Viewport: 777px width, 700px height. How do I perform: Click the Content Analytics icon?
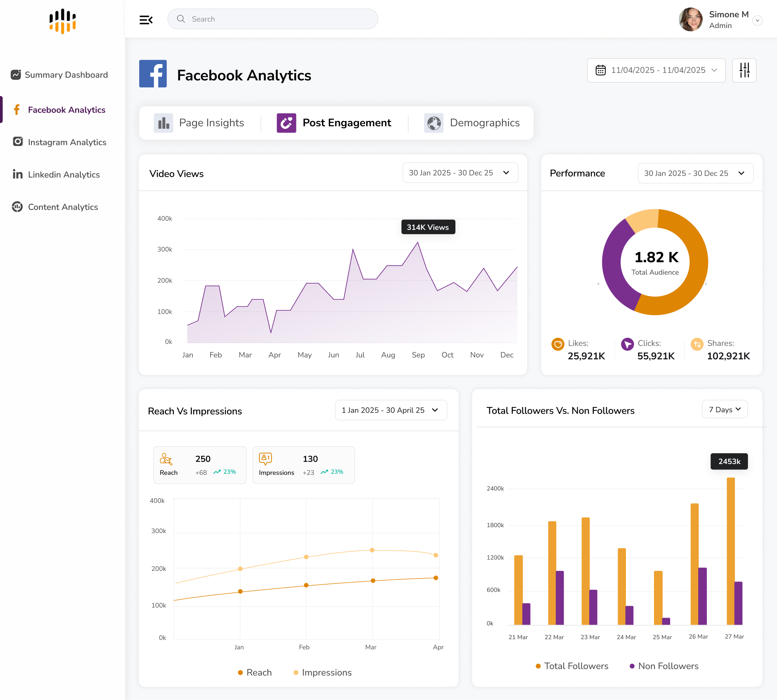(x=17, y=206)
